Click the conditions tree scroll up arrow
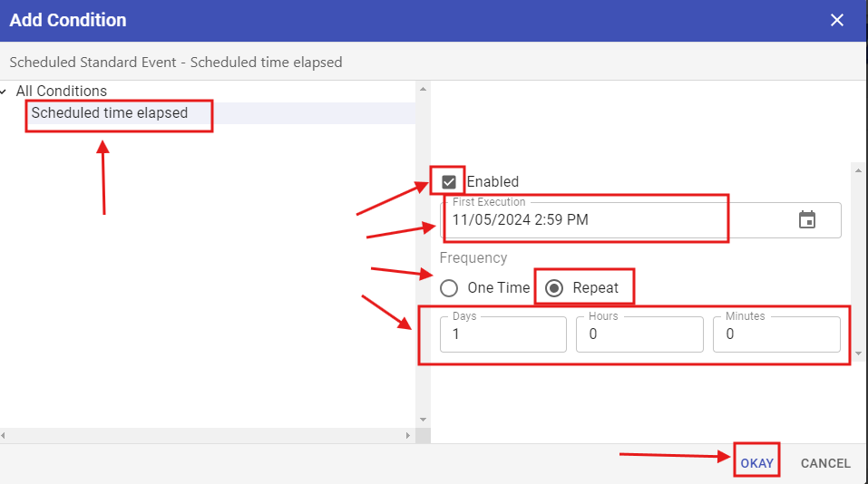 point(422,90)
